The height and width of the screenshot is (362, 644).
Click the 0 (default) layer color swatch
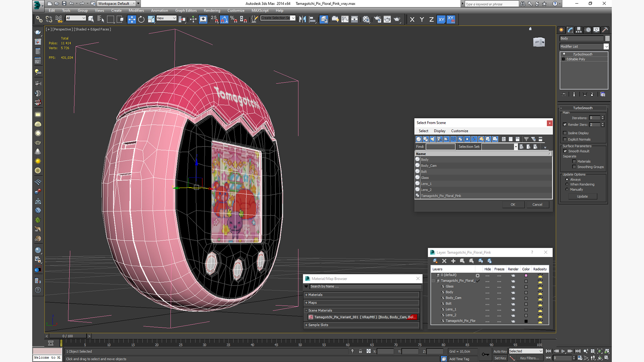[526, 276]
